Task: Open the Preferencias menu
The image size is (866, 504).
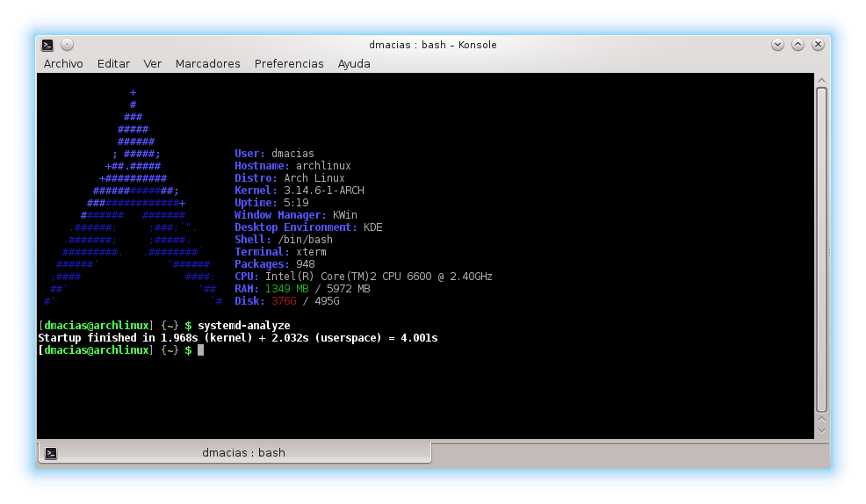Action: click(x=289, y=63)
